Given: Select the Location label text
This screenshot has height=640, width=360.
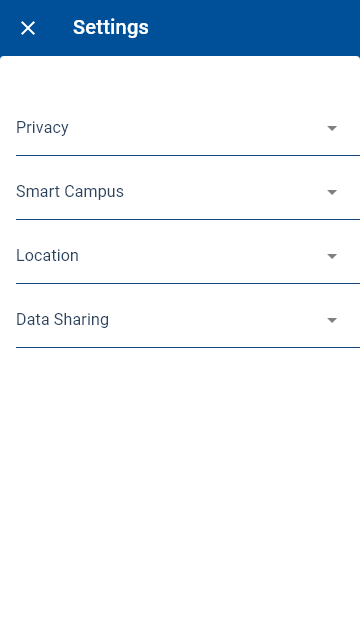Looking at the screenshot, I should [x=47, y=256].
